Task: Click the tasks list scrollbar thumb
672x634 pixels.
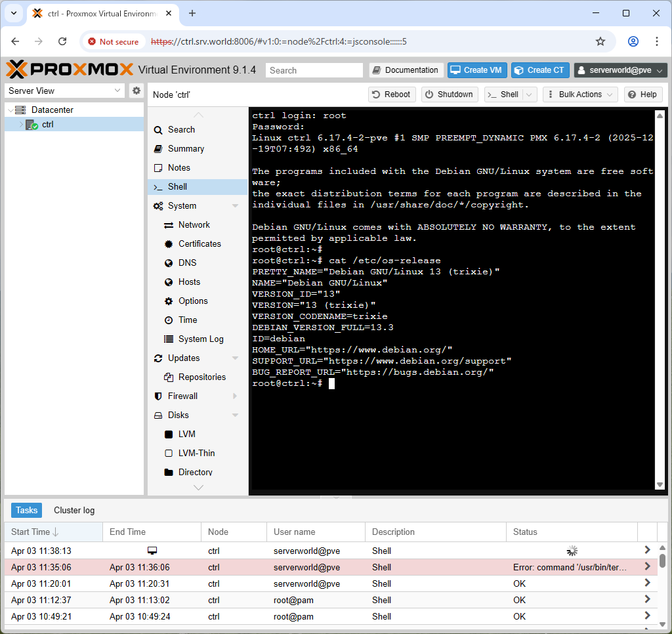Action: [x=662, y=560]
